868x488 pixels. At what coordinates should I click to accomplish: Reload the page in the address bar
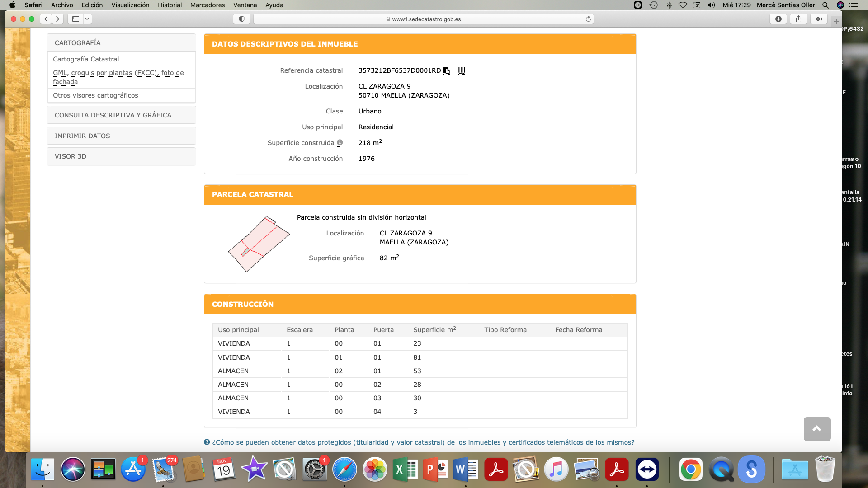(x=588, y=19)
